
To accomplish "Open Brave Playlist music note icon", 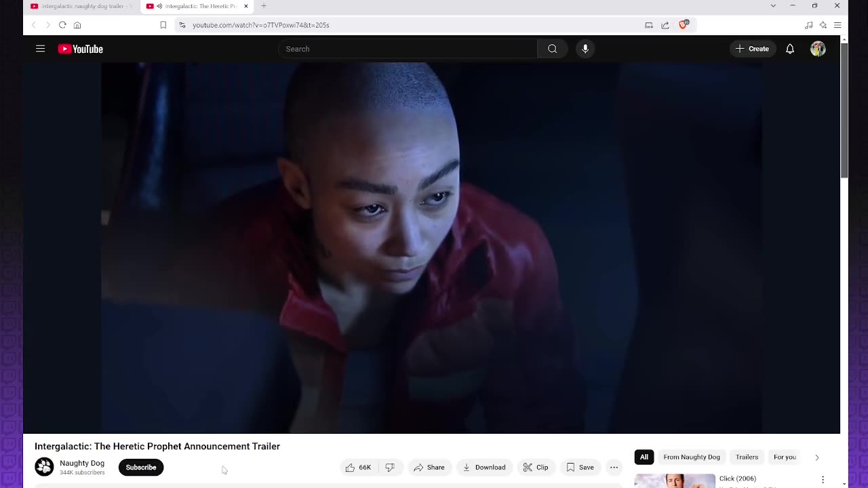I will point(808,25).
